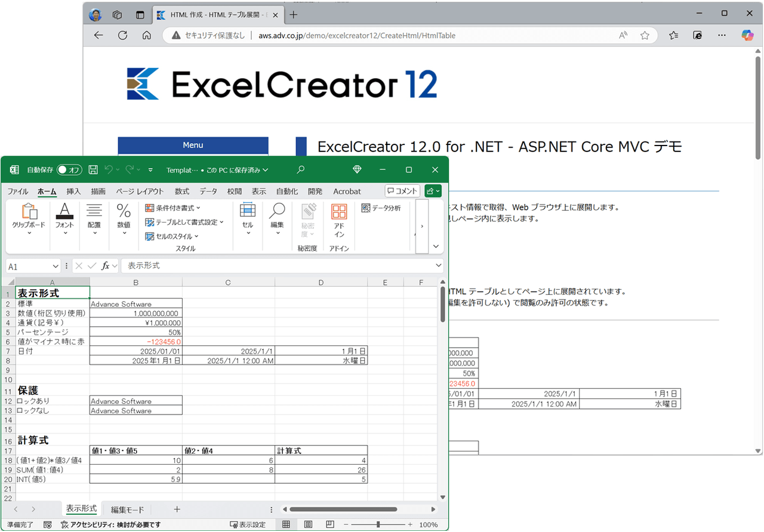764x532 pixels.
Task: Add a new sheet with the plus button
Action: [177, 509]
